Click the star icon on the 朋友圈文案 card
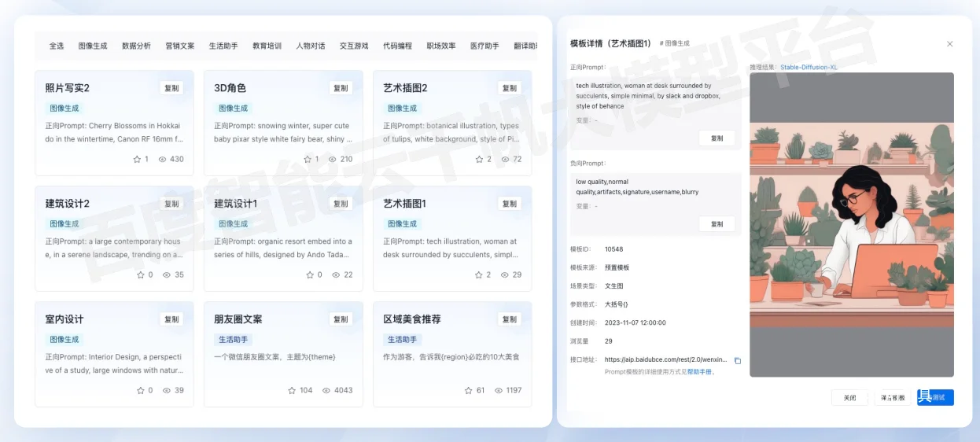 click(292, 390)
